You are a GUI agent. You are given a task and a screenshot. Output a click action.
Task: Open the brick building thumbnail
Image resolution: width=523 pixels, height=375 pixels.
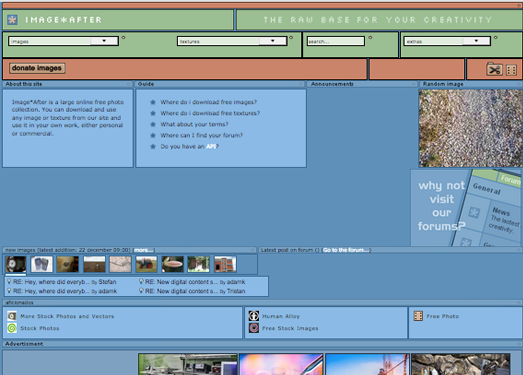[x=225, y=264]
